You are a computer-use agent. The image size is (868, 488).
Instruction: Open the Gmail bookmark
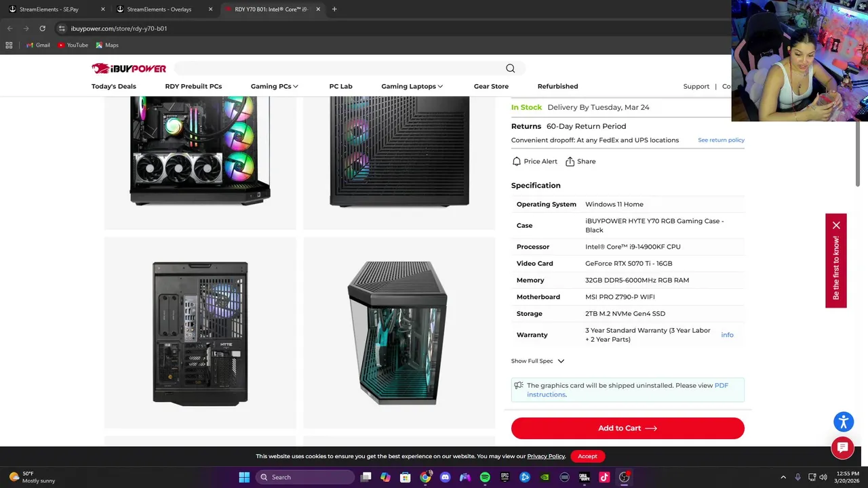tap(38, 45)
